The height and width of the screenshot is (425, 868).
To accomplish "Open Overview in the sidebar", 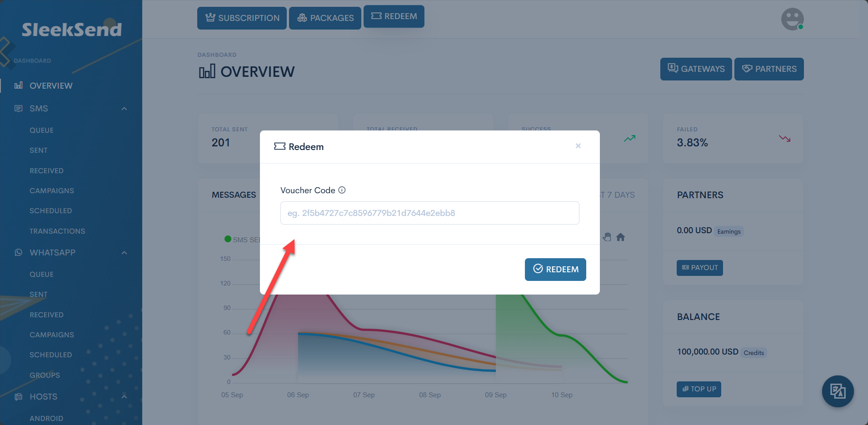I will pos(51,85).
